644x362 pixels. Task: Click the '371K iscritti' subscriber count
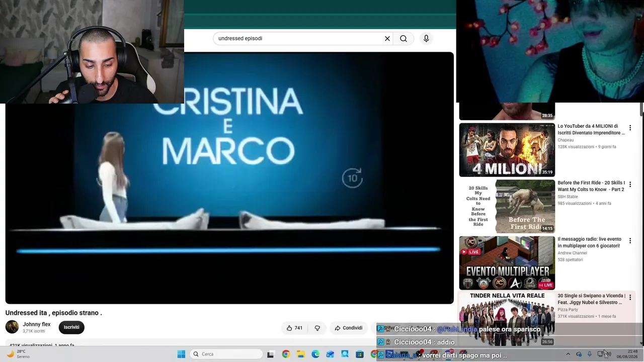34,331
